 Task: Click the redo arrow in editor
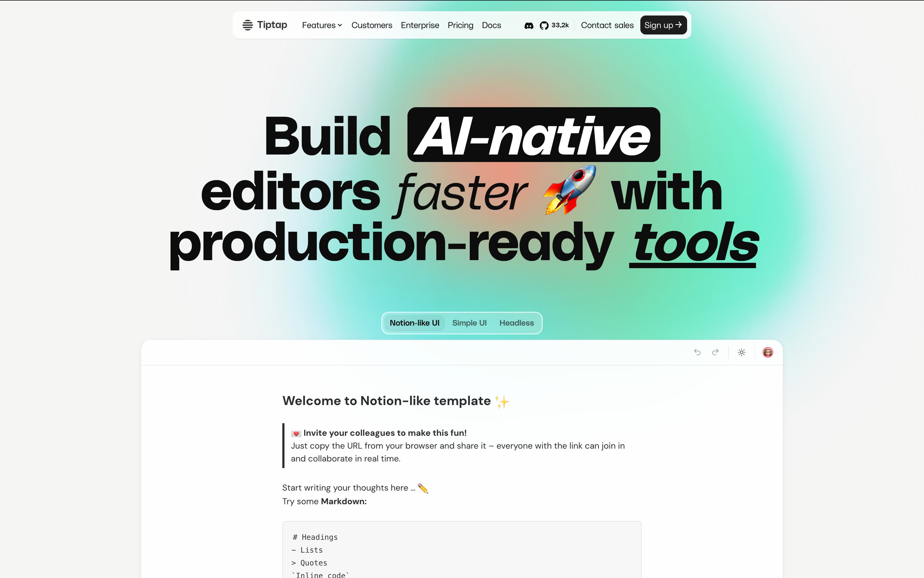(715, 352)
